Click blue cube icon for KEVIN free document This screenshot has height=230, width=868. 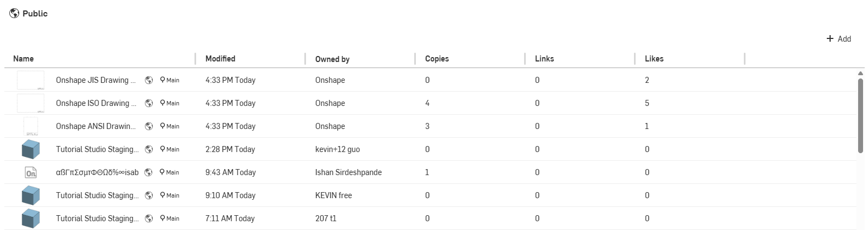click(31, 195)
